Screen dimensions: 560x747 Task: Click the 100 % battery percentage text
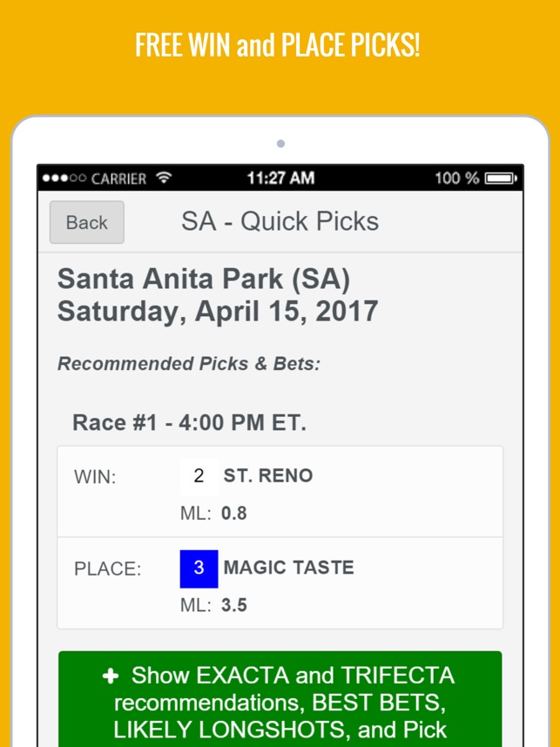click(456, 178)
